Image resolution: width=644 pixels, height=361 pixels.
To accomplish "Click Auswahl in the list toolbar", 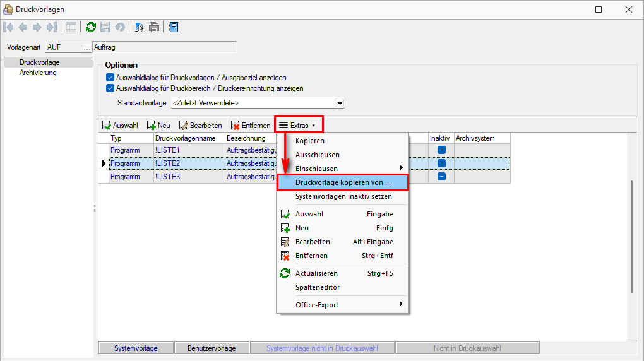I will click(x=120, y=125).
